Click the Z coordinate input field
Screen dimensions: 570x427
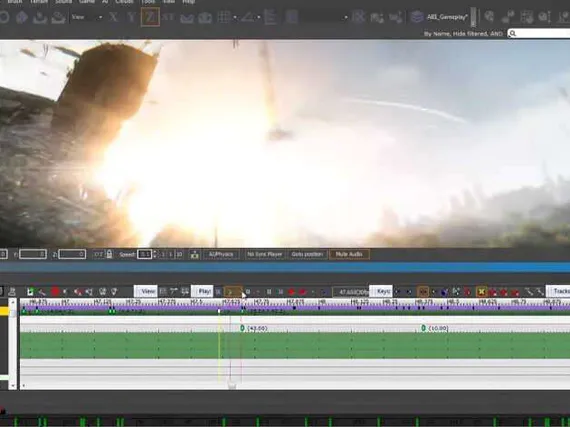(72, 254)
